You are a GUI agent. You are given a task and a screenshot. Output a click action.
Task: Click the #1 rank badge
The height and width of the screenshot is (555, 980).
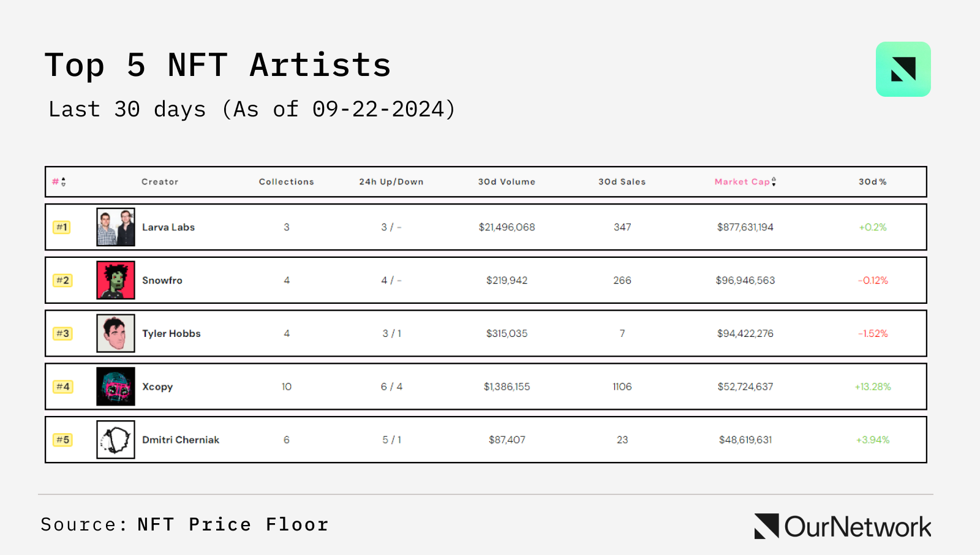[62, 227]
